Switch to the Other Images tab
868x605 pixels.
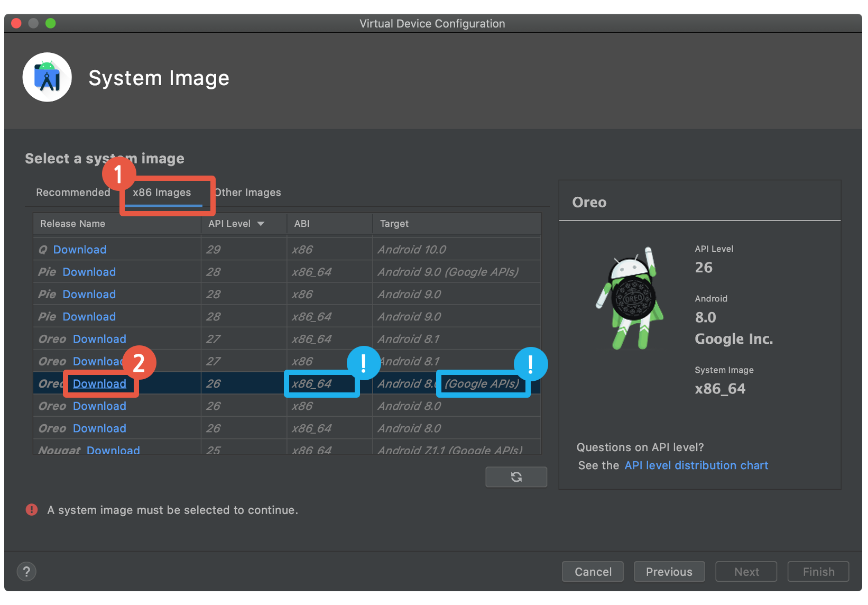tap(248, 192)
